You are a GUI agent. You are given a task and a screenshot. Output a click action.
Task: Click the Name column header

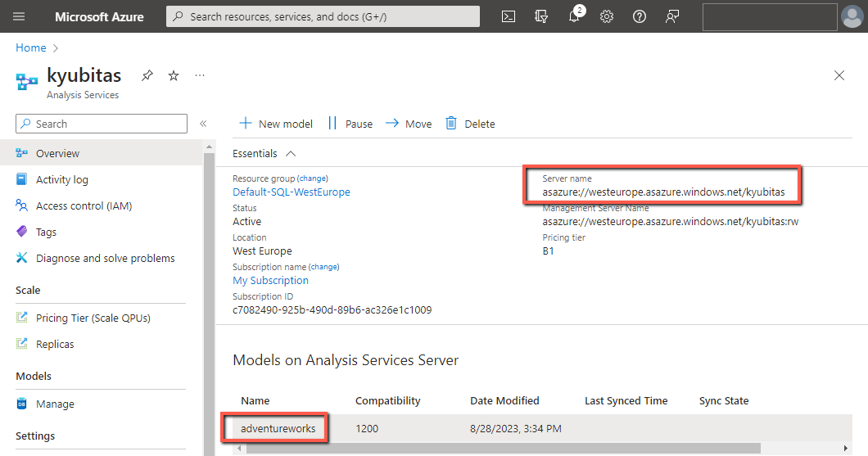click(x=255, y=400)
